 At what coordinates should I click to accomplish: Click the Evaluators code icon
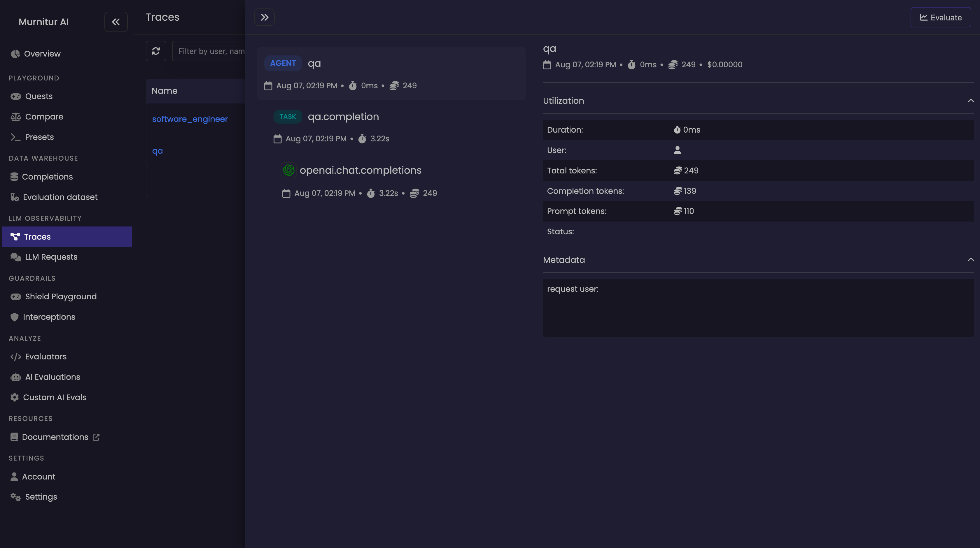(x=15, y=356)
